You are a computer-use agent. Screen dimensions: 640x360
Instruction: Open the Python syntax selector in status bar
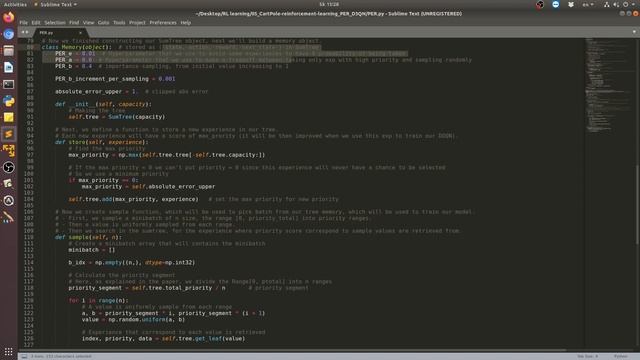(621, 356)
